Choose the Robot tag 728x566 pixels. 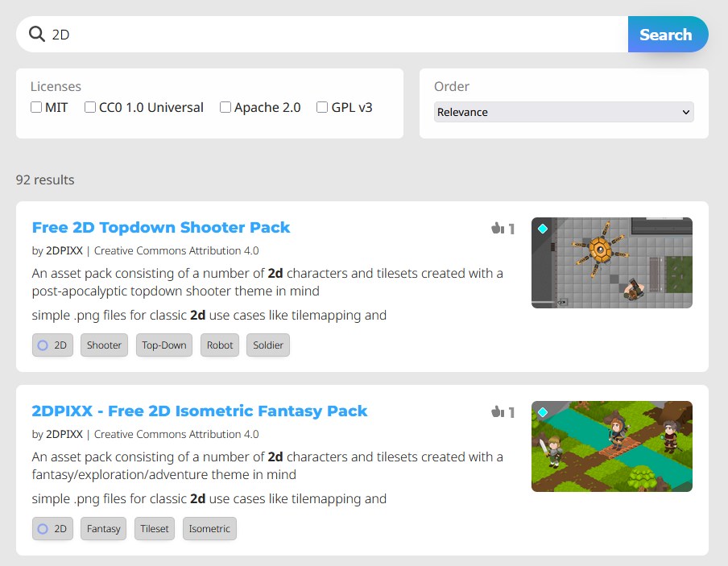pos(220,345)
